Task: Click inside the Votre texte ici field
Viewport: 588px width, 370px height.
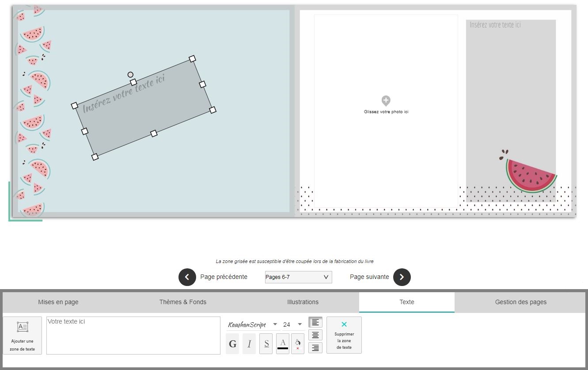Action: pos(133,335)
